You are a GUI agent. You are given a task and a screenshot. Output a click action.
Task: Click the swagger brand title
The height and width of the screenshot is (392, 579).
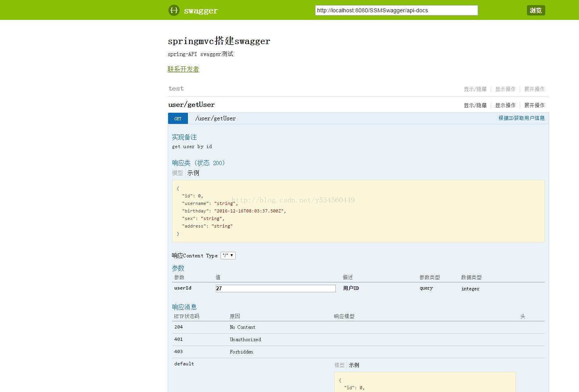pyautogui.click(x=201, y=11)
